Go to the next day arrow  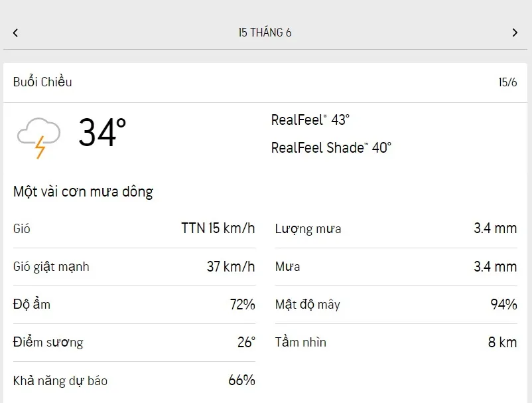click(x=515, y=33)
